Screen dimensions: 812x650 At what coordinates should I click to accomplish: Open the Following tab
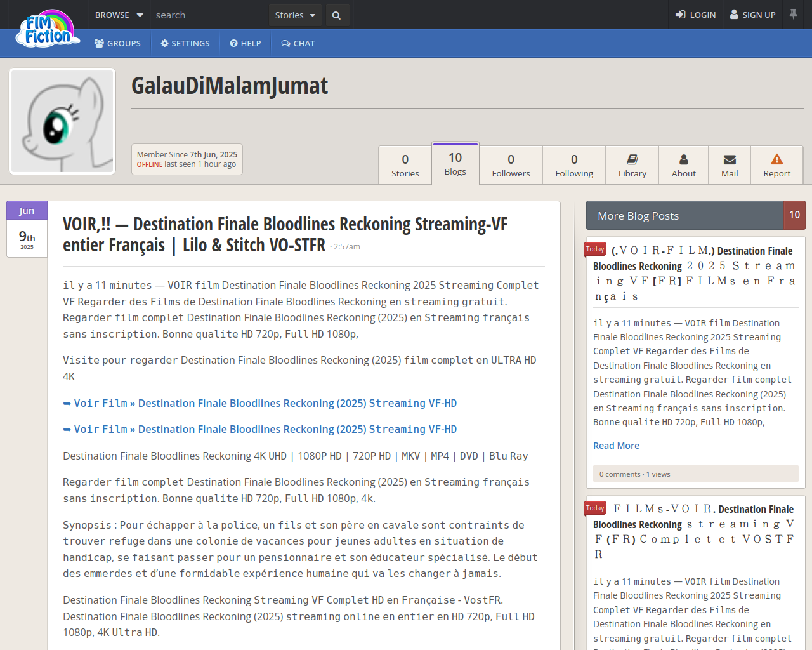574,165
